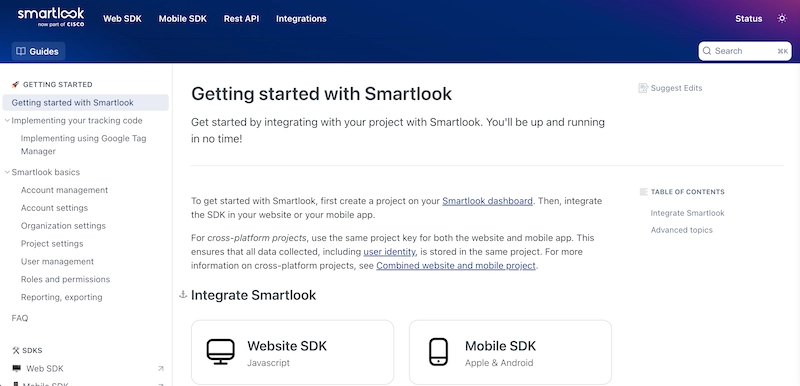Select the Guides tab
800x386 pixels.
coord(38,52)
